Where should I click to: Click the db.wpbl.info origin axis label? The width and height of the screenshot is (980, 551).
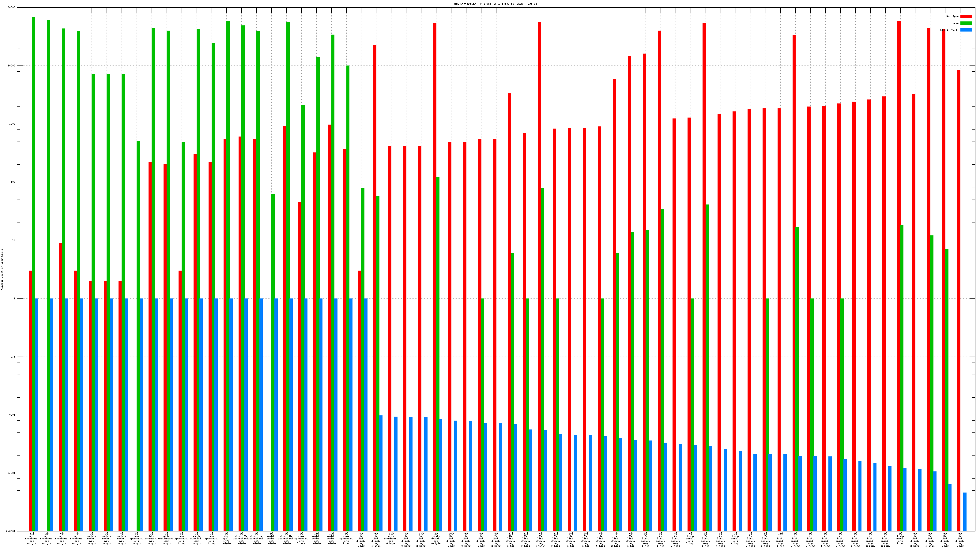click(x=226, y=538)
